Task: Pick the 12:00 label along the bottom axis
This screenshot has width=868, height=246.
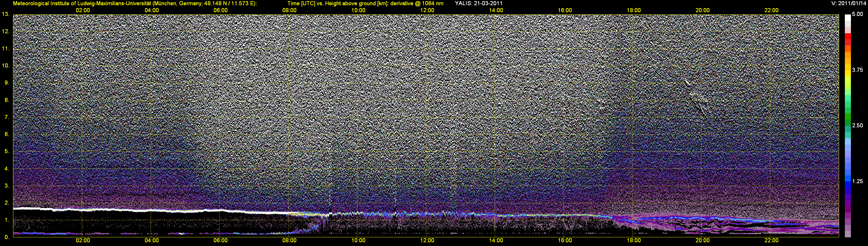Action: click(x=427, y=241)
